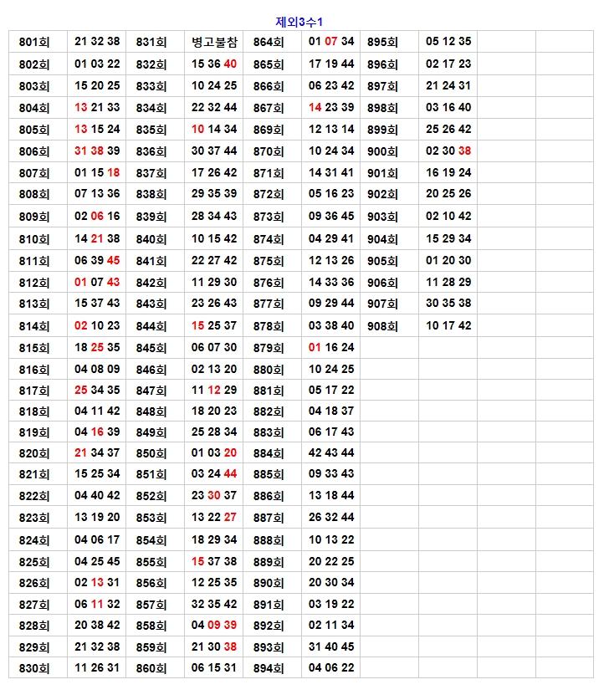Select the 894회 round label
The image size is (609, 700).
point(269,668)
